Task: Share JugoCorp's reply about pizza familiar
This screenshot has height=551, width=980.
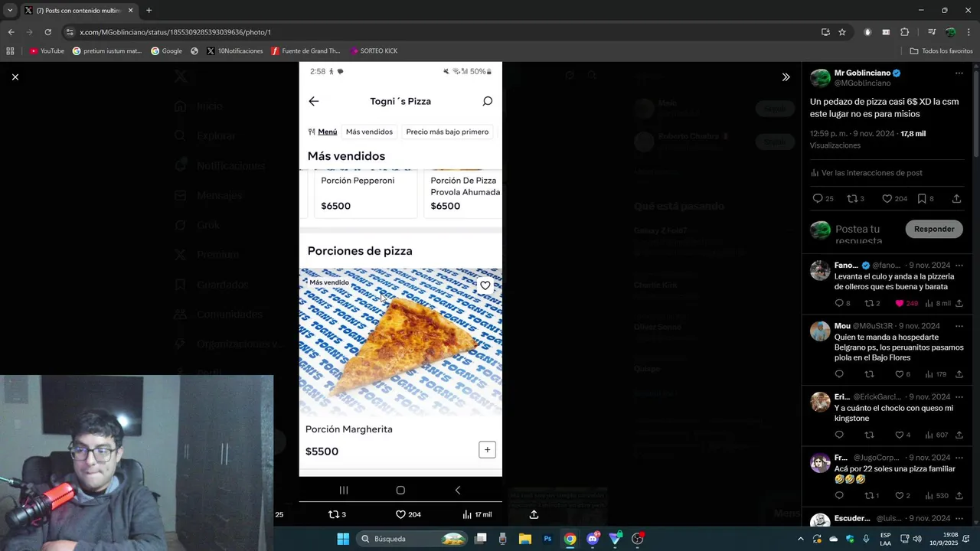Action: point(959,496)
